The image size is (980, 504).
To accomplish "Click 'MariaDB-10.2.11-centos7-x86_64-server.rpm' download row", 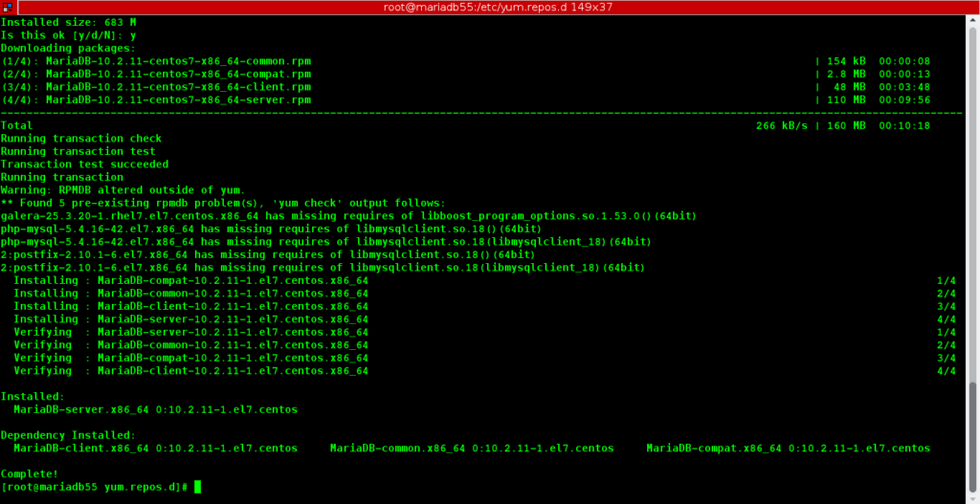I will [x=466, y=99].
